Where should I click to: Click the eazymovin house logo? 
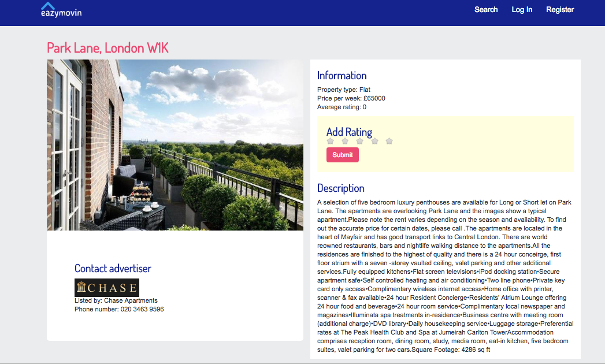(61, 10)
